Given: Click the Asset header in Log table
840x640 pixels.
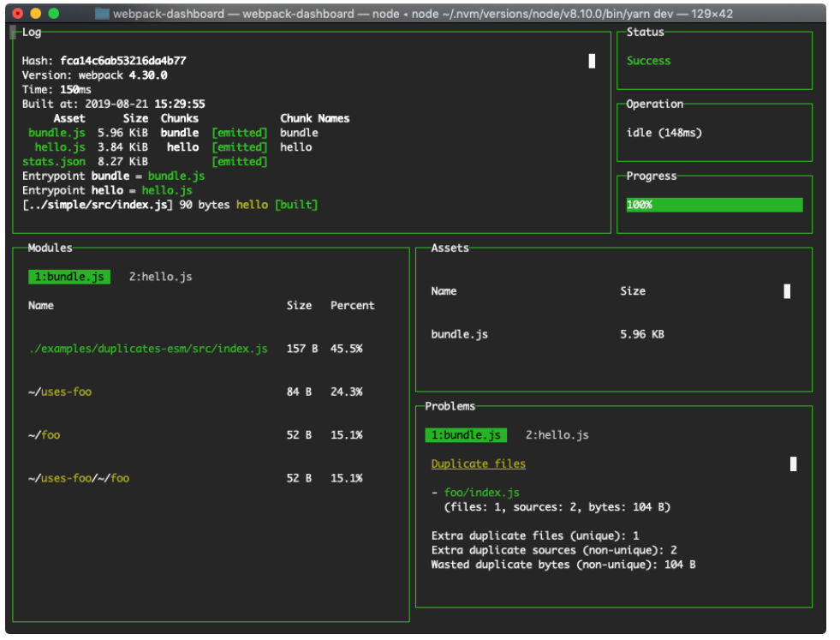Looking at the screenshot, I should click(70, 119).
